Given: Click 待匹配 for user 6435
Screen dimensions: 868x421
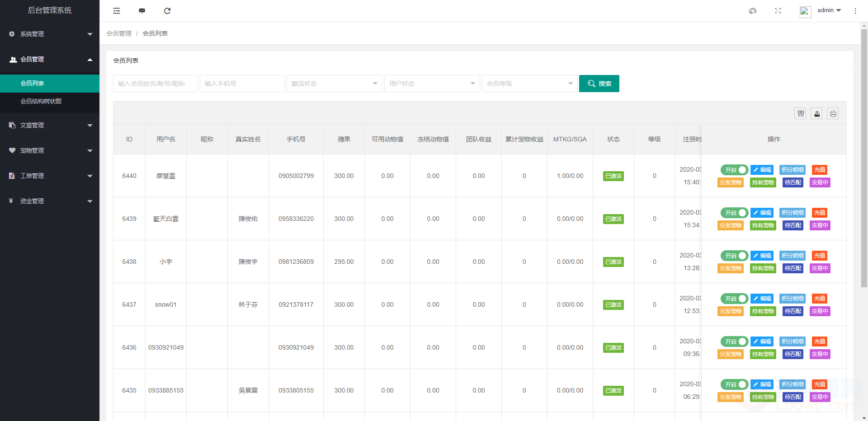Looking at the screenshot, I should pyautogui.click(x=793, y=397).
